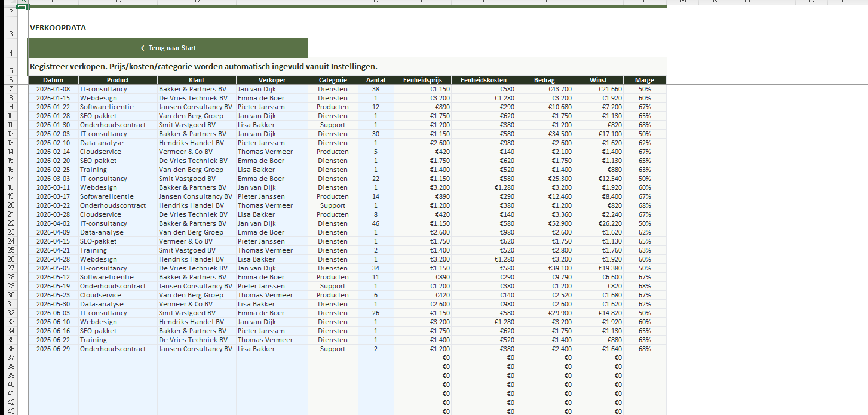This screenshot has width=868, height=415.
Task: Select the Winst cell showing €21.660
Action: [598, 89]
